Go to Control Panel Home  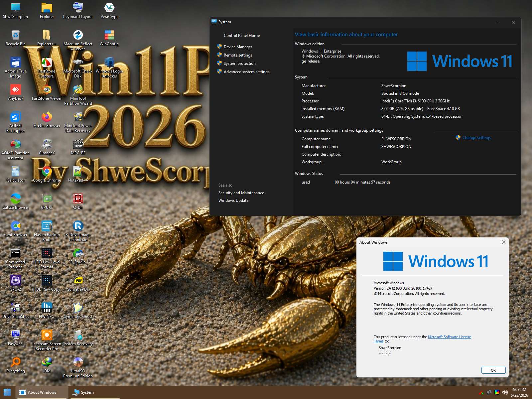(242, 36)
